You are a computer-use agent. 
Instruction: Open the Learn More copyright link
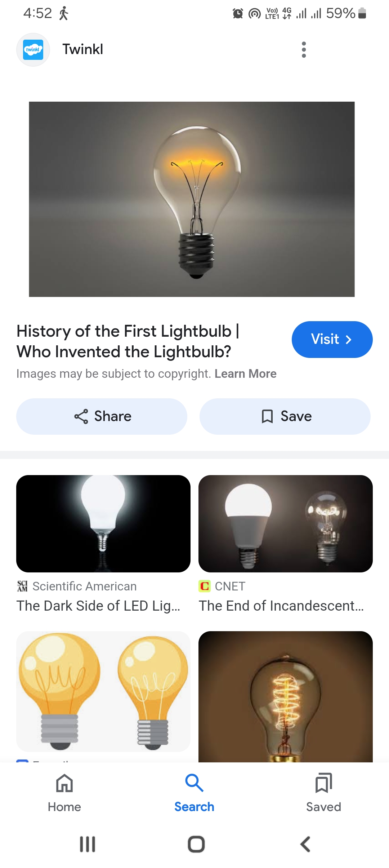click(x=246, y=374)
